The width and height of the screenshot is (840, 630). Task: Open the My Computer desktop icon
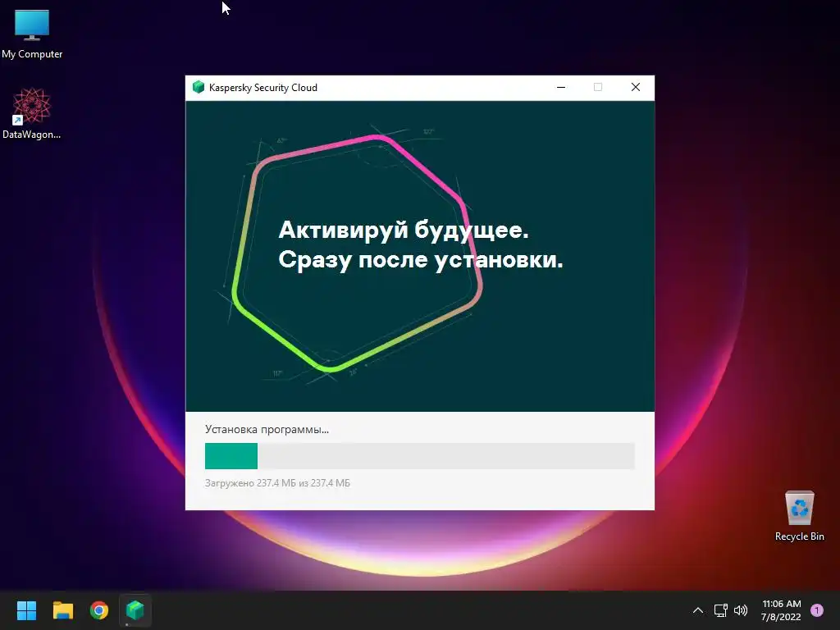(x=32, y=34)
